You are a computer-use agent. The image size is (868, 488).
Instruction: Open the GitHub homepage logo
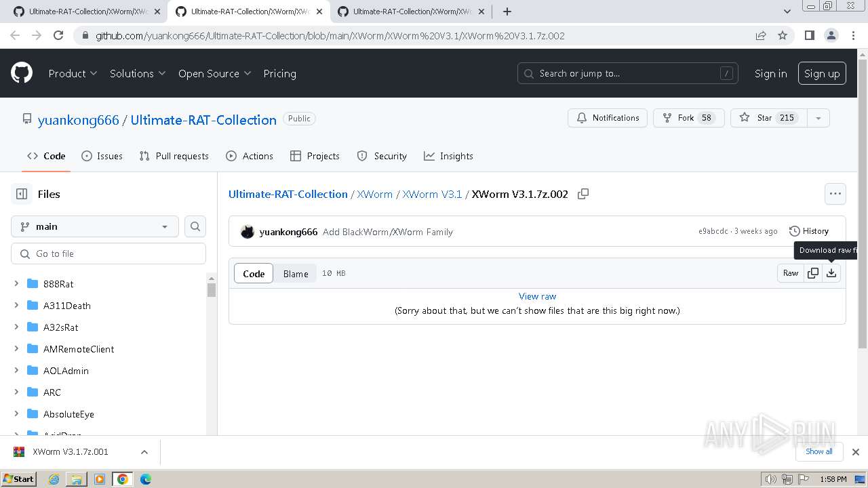point(22,73)
